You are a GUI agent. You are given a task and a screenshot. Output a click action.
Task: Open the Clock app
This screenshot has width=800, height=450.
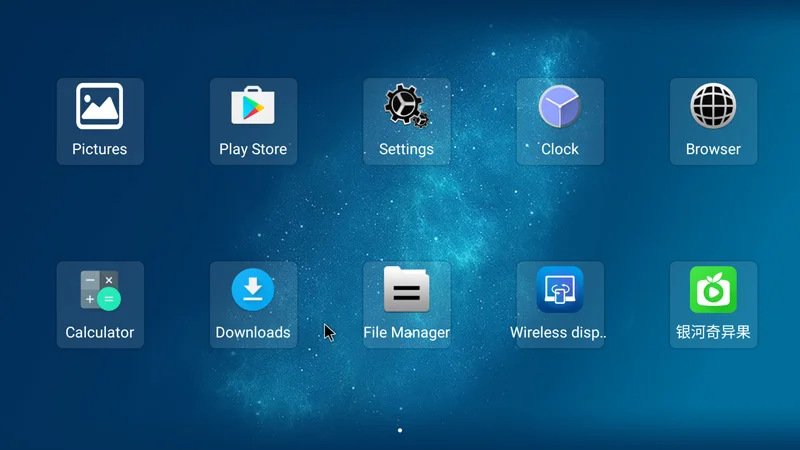(560, 121)
